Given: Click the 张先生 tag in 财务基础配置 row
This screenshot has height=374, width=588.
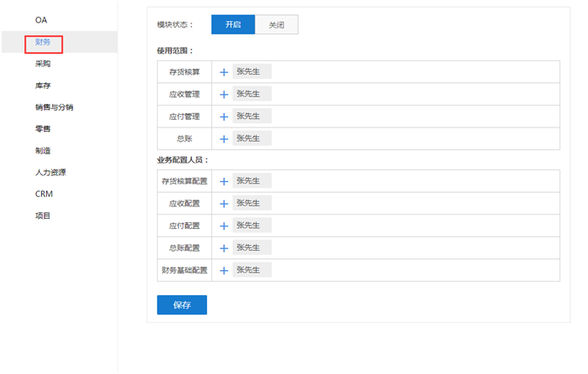Looking at the screenshot, I should (x=252, y=270).
